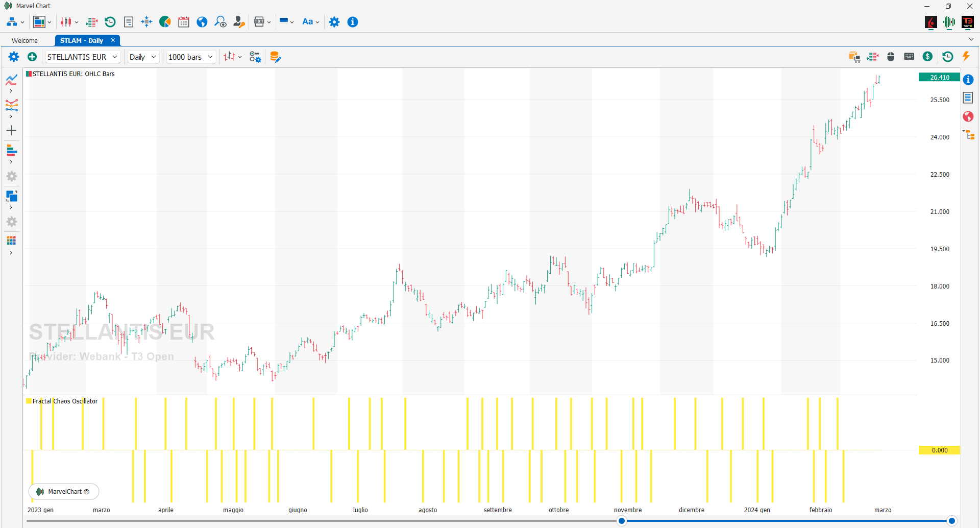Click the candlestick chart icon in main toolbar

click(66, 22)
